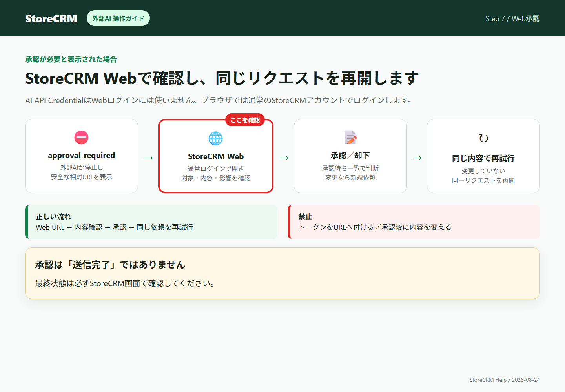Click the retry arrow icon above 同じ内容で再試行

(483, 138)
